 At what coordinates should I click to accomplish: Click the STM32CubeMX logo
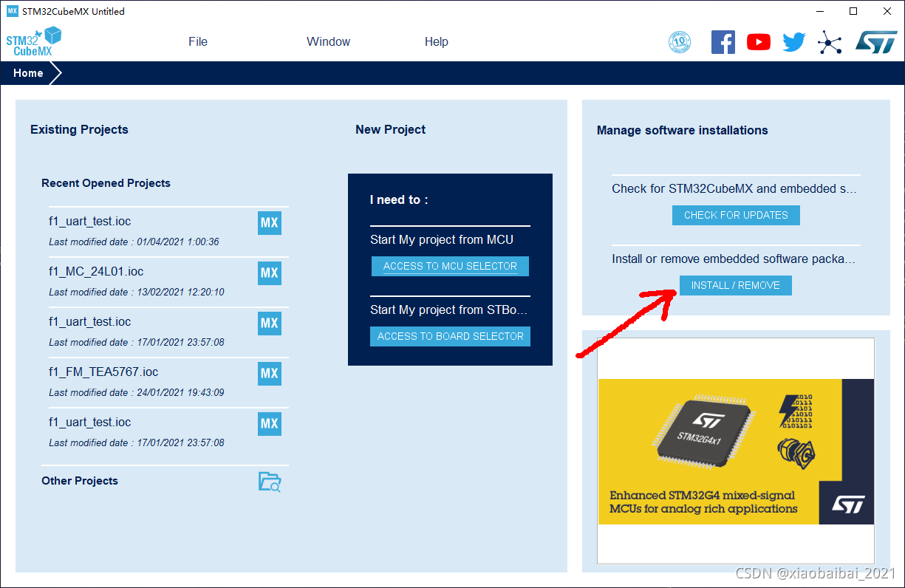click(x=34, y=41)
